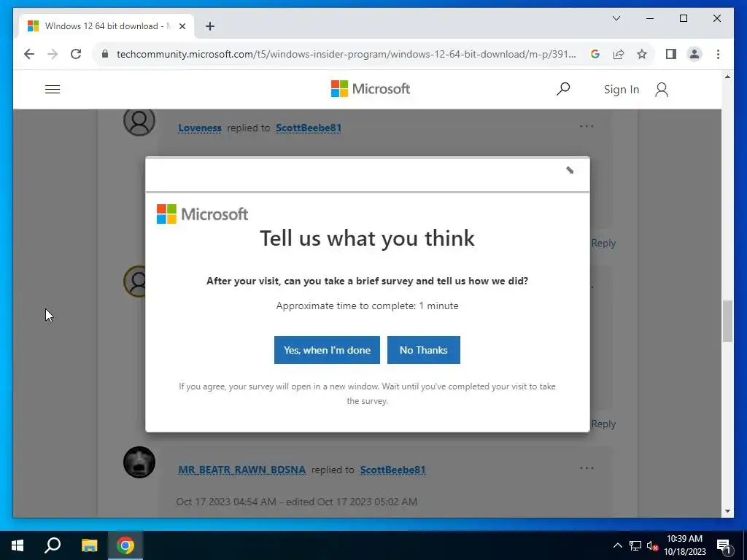Show hidden system tray icons
The height and width of the screenshot is (560, 747).
click(x=617, y=545)
